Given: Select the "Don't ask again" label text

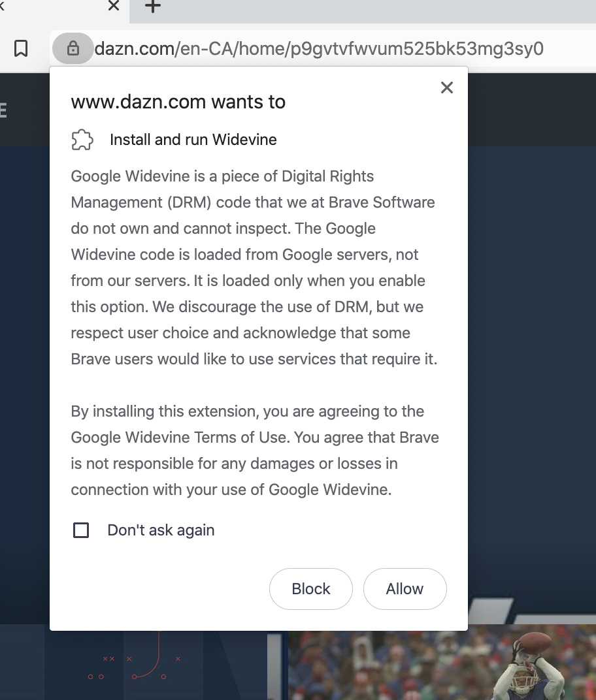Looking at the screenshot, I should 161,530.
